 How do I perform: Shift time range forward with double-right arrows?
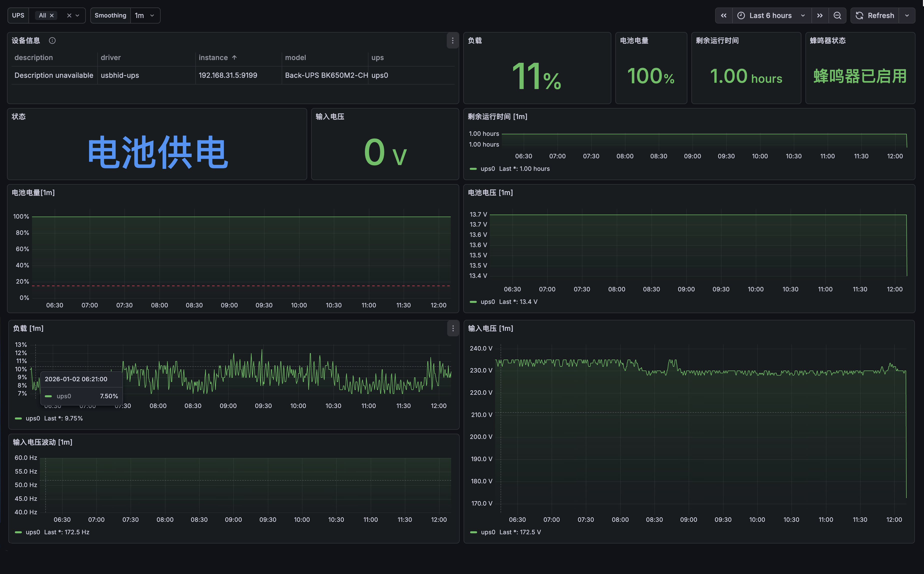pyautogui.click(x=820, y=16)
